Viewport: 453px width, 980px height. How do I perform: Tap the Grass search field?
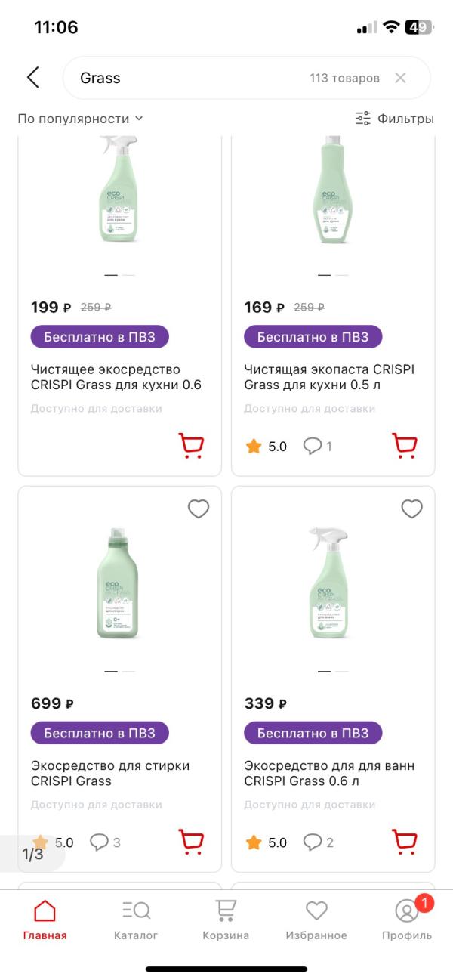click(189, 78)
